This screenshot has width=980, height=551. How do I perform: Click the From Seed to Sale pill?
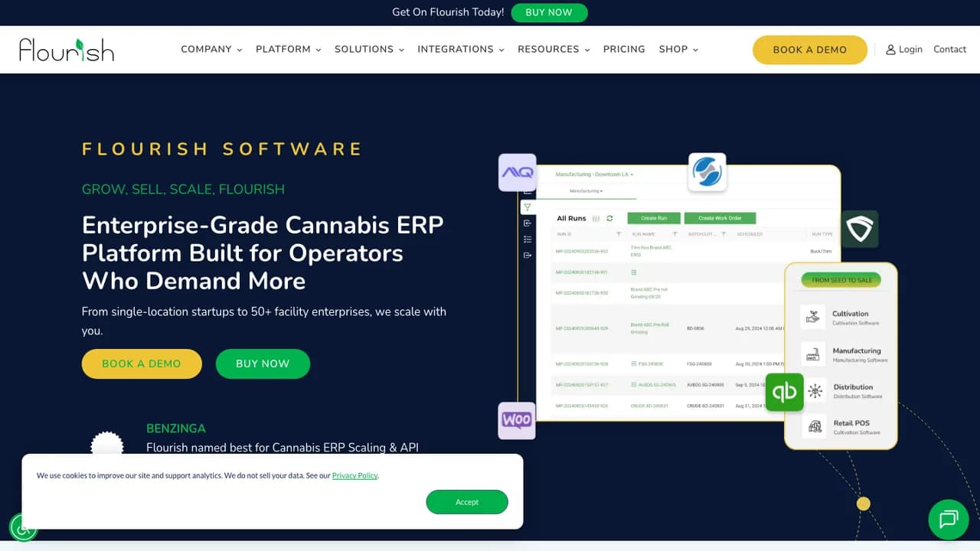pyautogui.click(x=841, y=280)
